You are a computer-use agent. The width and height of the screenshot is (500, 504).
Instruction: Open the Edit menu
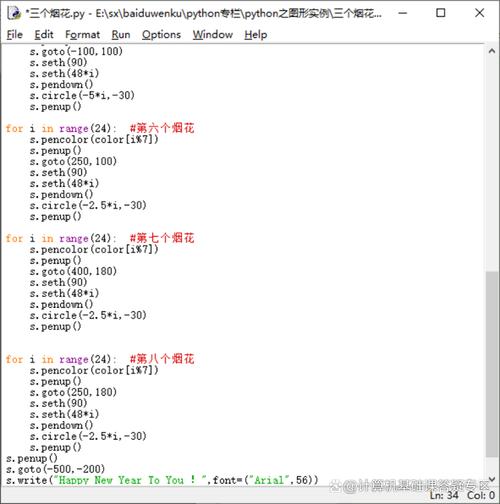click(44, 34)
